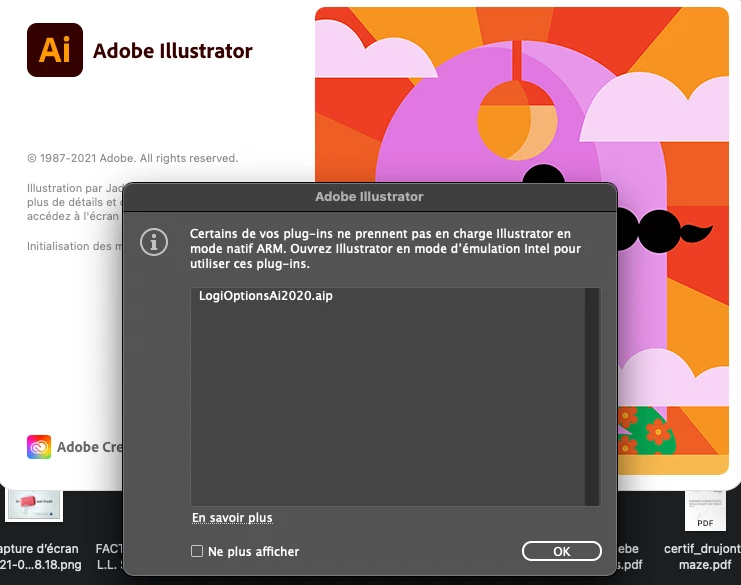Click the Adobe Creative Cloud icon
The height and width of the screenshot is (585, 741).
39,447
